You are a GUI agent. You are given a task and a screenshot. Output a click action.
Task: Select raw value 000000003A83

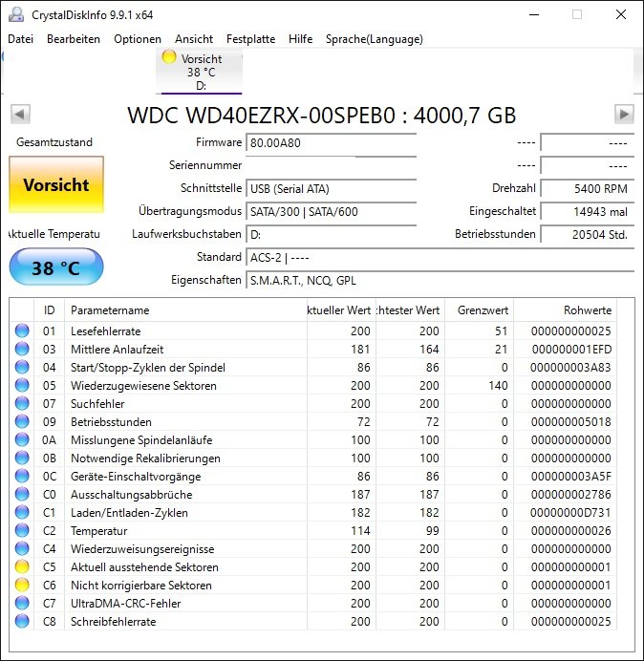(x=570, y=367)
